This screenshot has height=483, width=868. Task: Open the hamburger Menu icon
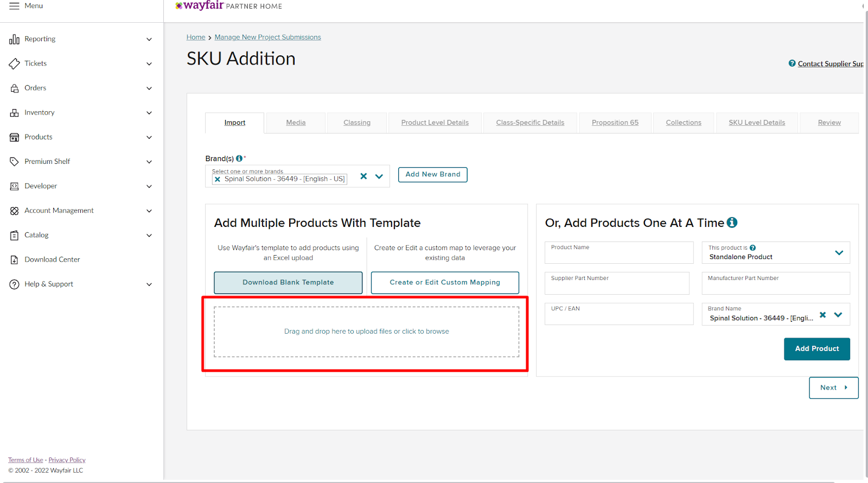click(14, 6)
